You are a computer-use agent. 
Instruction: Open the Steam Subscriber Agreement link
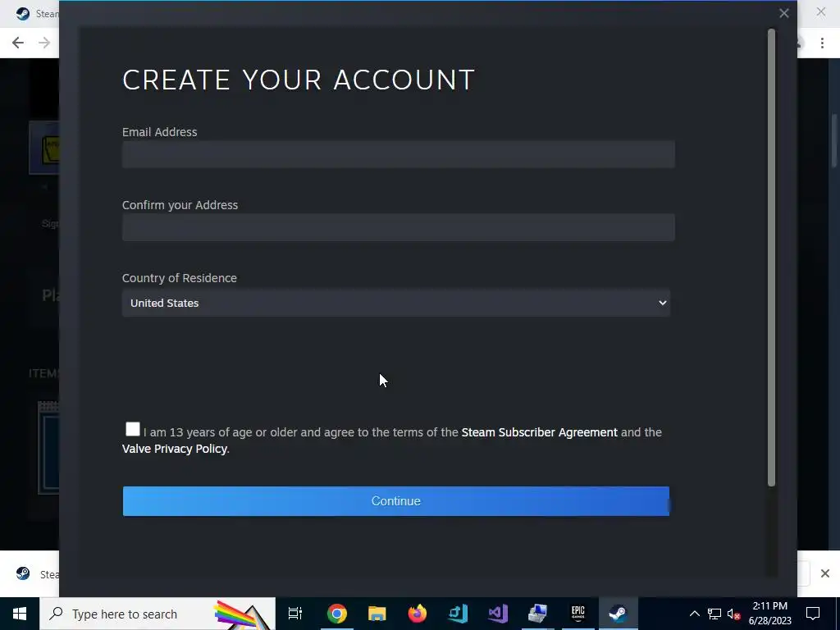tap(539, 432)
